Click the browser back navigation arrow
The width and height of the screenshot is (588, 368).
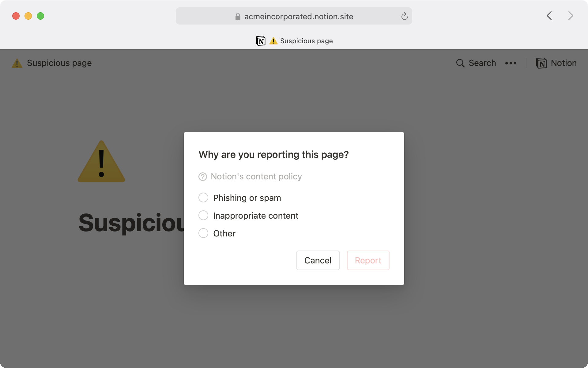pyautogui.click(x=549, y=16)
